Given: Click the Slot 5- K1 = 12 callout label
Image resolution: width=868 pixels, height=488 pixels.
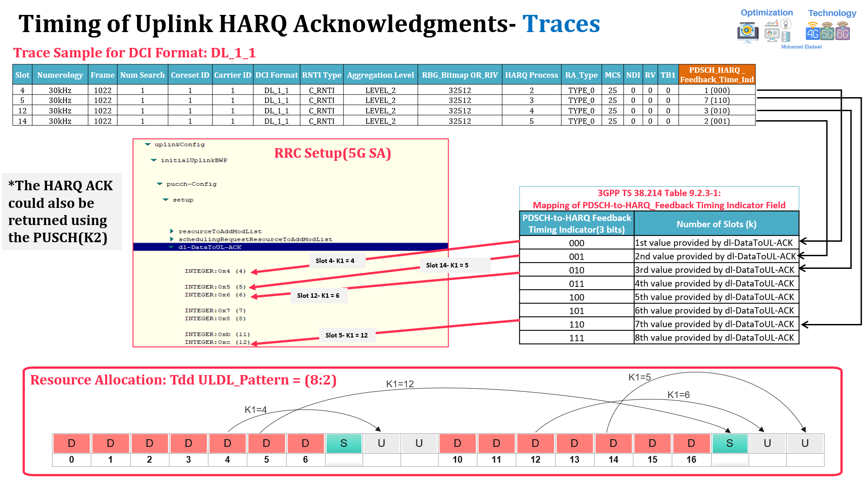Looking at the screenshot, I should coord(347,335).
